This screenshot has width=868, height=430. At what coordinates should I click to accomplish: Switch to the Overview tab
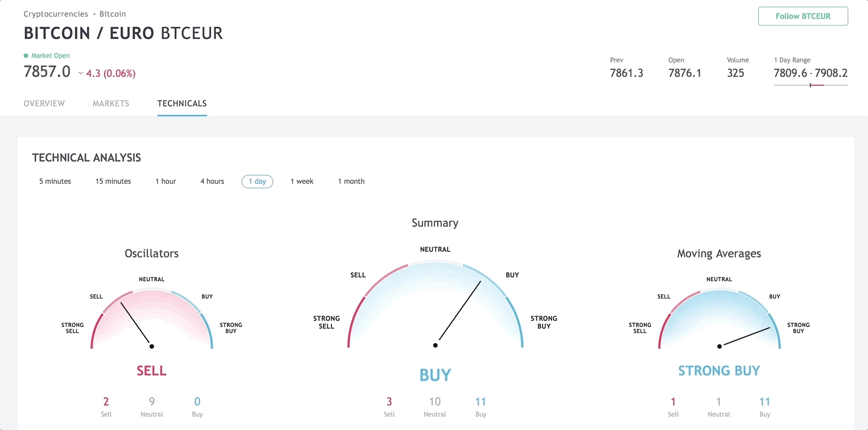coord(44,104)
